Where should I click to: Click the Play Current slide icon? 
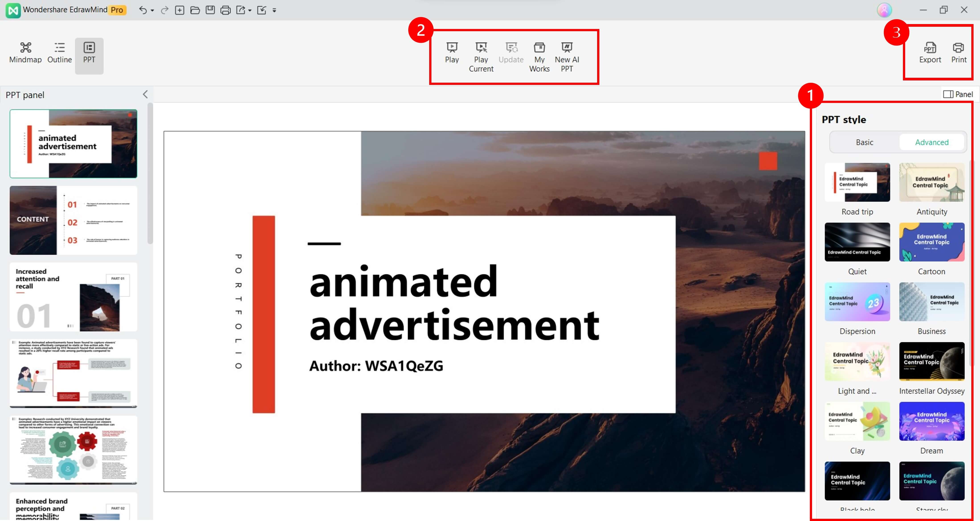(481, 47)
